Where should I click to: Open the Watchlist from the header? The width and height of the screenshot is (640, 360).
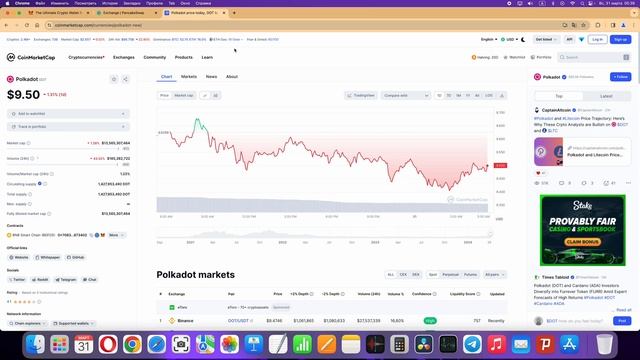point(514,58)
